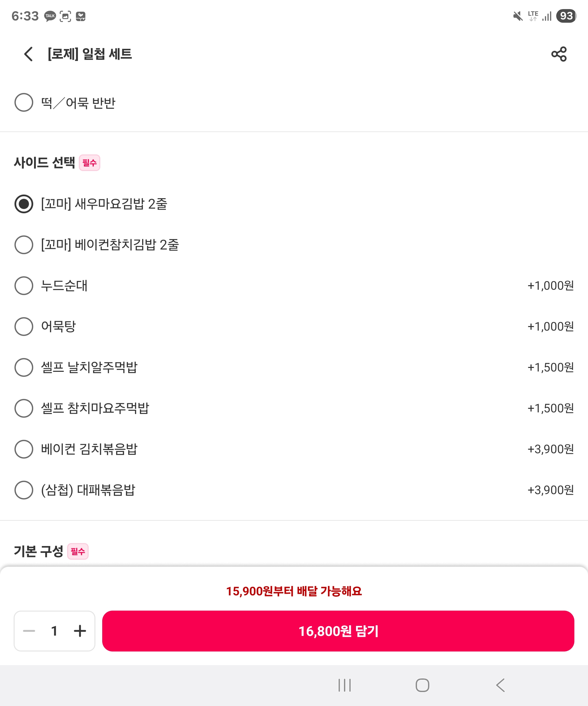The height and width of the screenshot is (706, 588).
Task: Tap the 16,800원 담기 button
Action: 338,631
